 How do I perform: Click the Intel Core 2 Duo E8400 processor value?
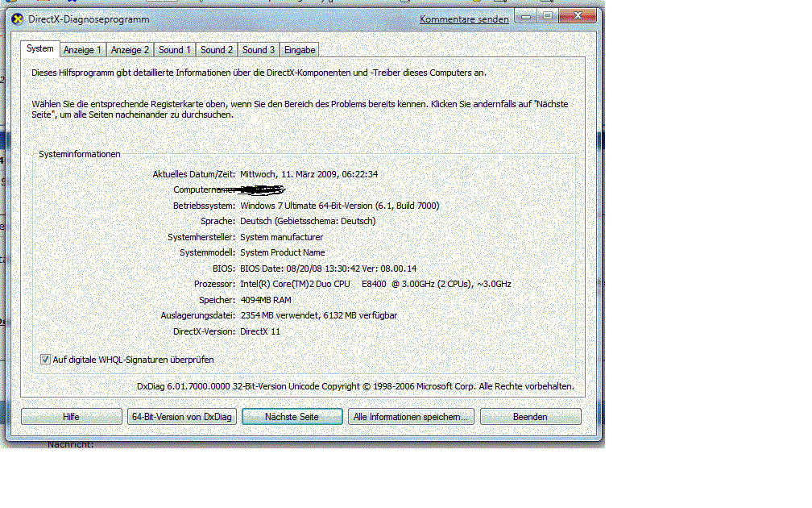pos(375,284)
